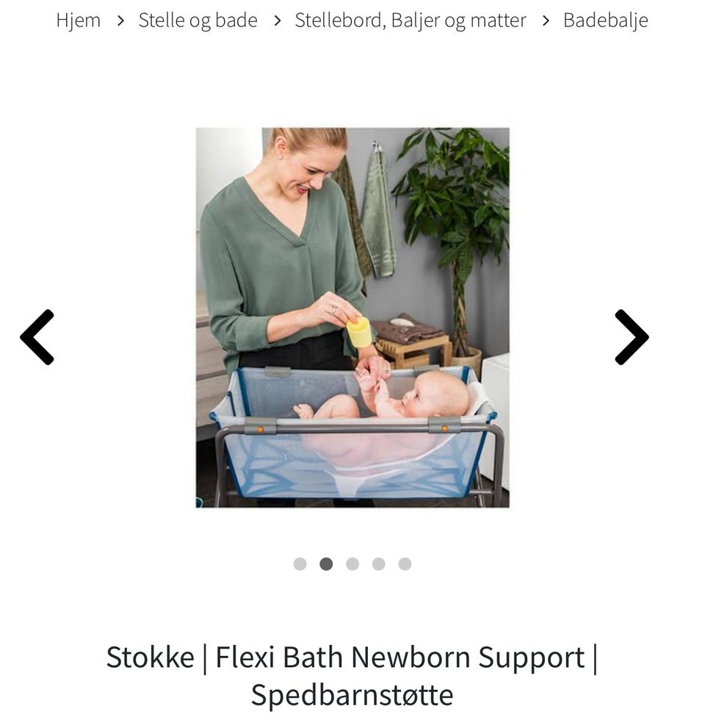Go to Badebalje breadcrumb category
The height and width of the screenshot is (728, 705).
click(x=606, y=21)
